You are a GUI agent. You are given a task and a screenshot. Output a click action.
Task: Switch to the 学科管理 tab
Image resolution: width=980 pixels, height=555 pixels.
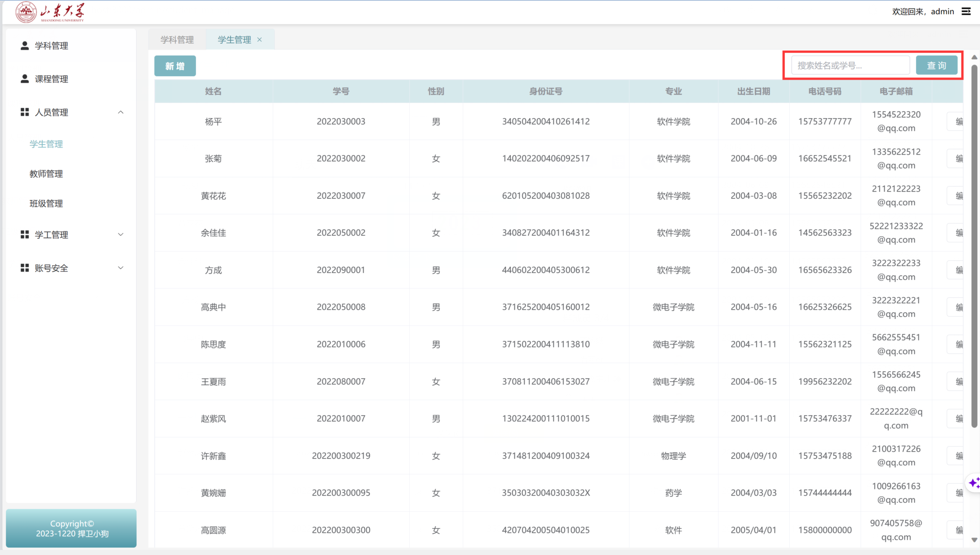[177, 40]
